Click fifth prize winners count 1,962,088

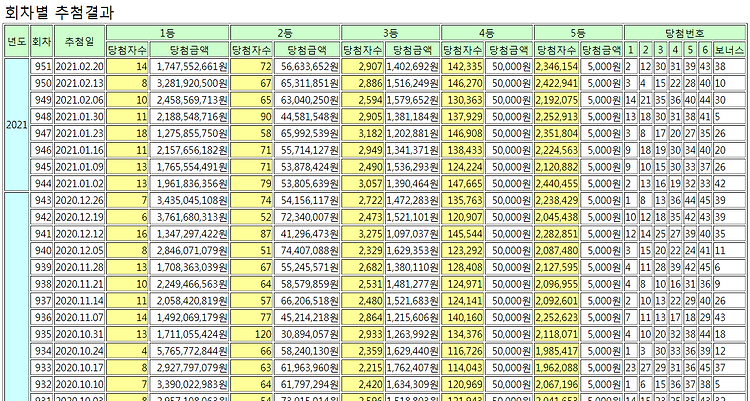coord(557,368)
